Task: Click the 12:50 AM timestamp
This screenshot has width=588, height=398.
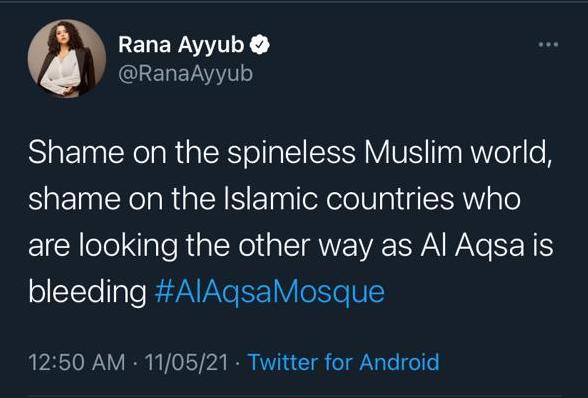Action: pos(76,362)
